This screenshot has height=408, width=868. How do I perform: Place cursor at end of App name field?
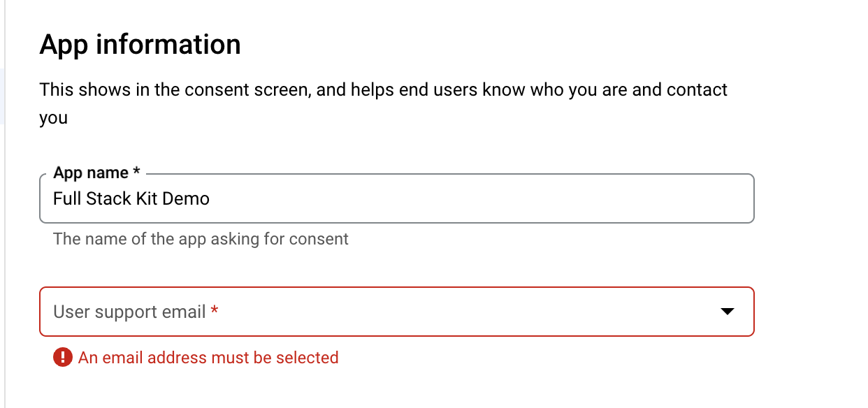click(x=212, y=198)
